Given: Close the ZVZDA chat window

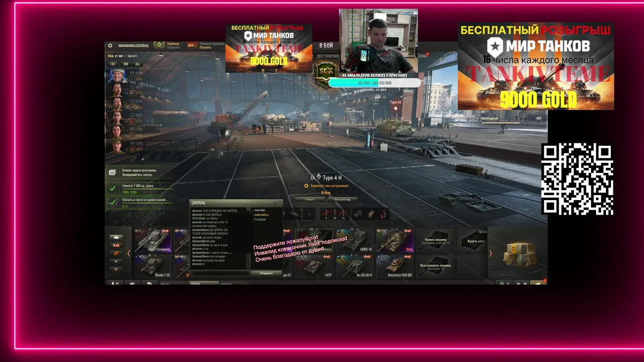Looking at the screenshot, I should pyautogui.click(x=280, y=202).
